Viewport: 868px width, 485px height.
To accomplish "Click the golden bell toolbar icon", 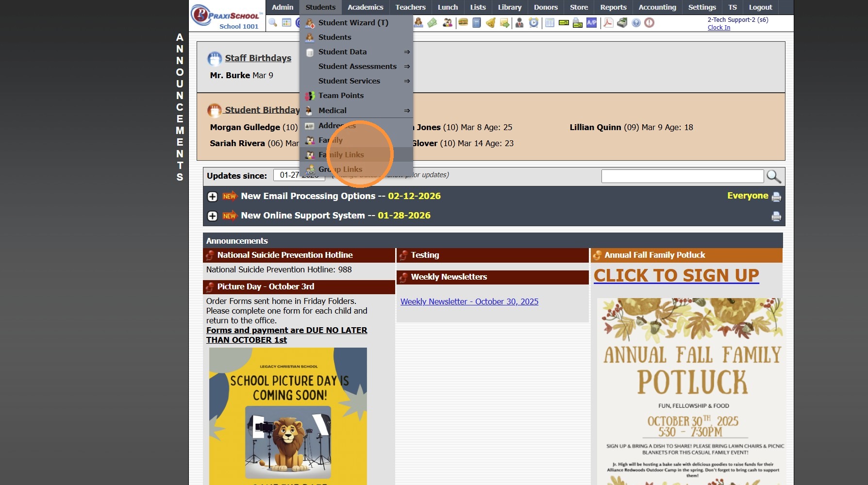I will (x=491, y=22).
